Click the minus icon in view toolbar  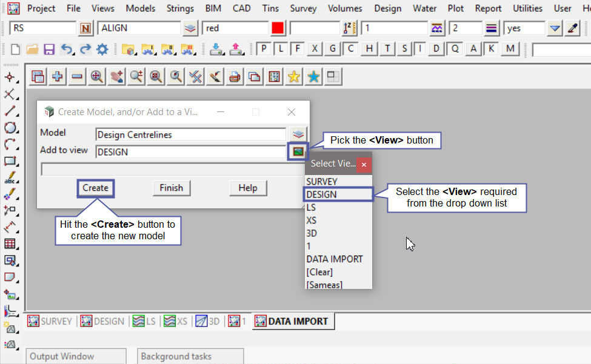77,76
